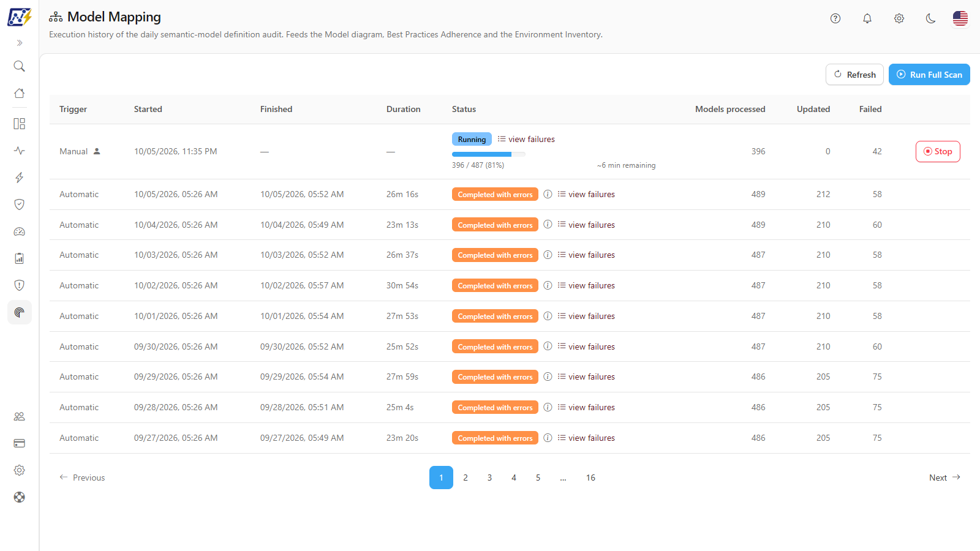Show info icon for the 10/04/2026 run status

[x=548, y=225]
